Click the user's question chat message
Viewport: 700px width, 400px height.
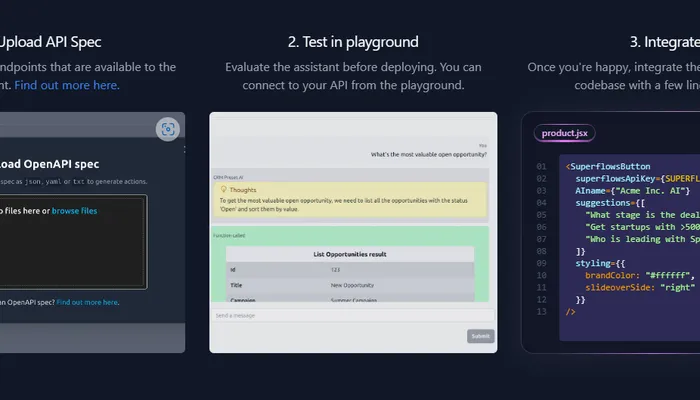coord(428,154)
